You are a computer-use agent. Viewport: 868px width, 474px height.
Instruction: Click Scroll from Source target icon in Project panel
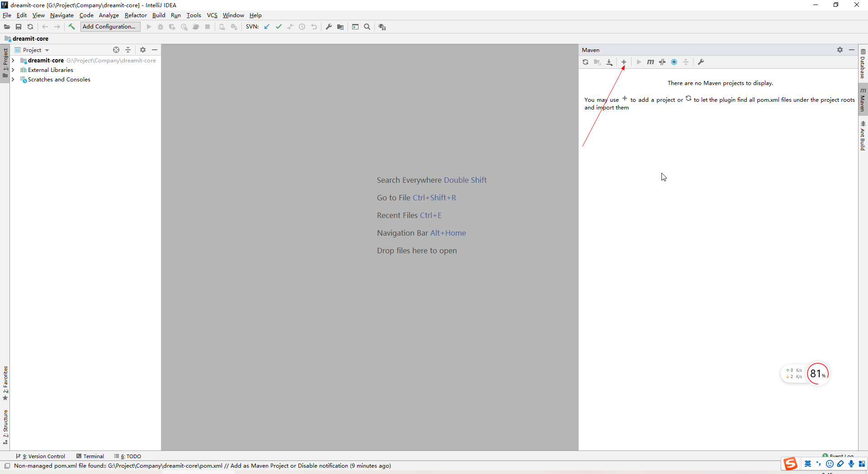[x=116, y=50]
